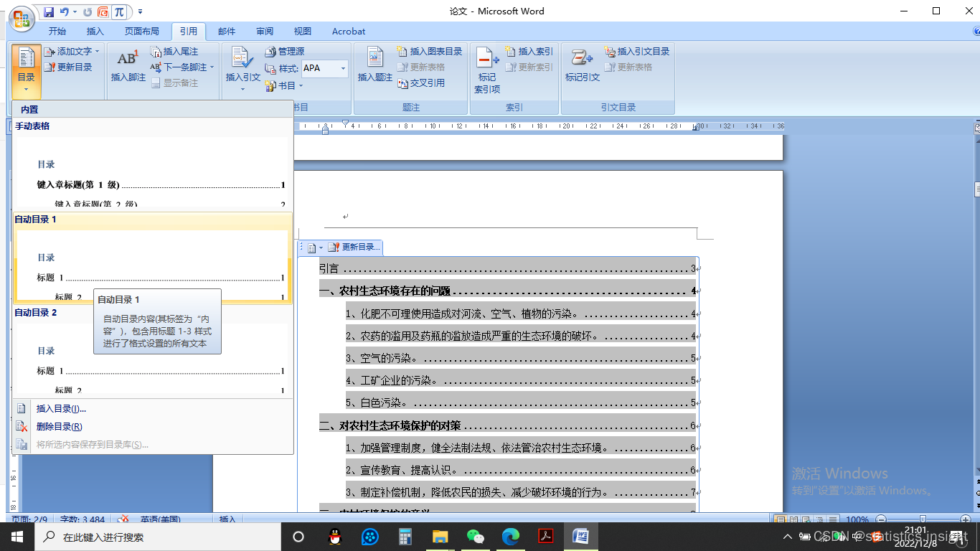Click 更新目录 in the ribbon
This screenshot has height=551, width=980.
tap(68, 67)
